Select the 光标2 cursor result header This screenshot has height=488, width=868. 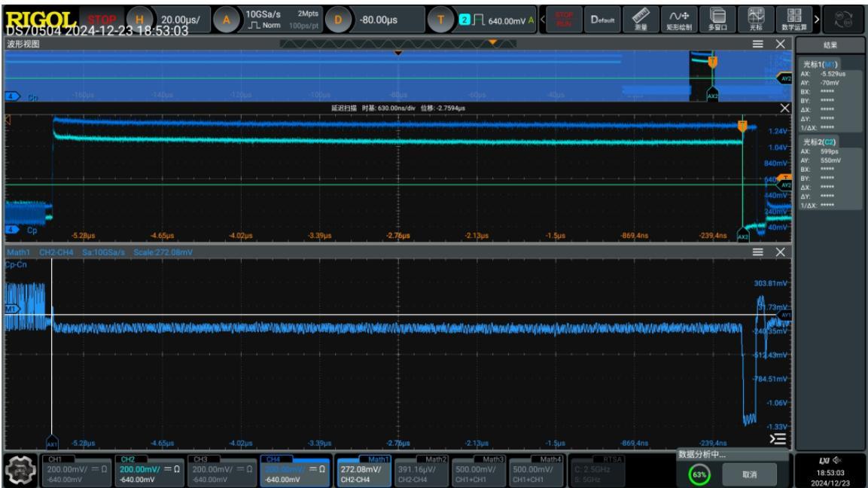click(819, 142)
